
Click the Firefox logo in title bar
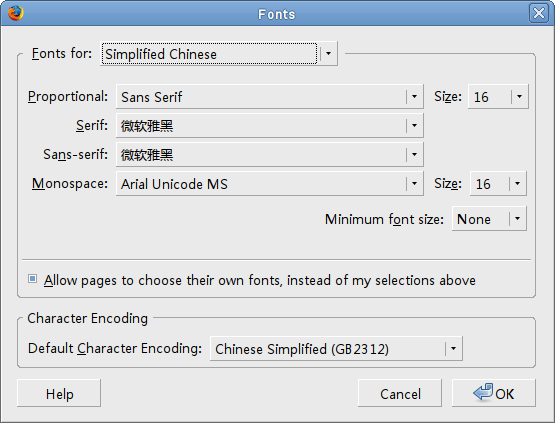[x=16, y=13]
